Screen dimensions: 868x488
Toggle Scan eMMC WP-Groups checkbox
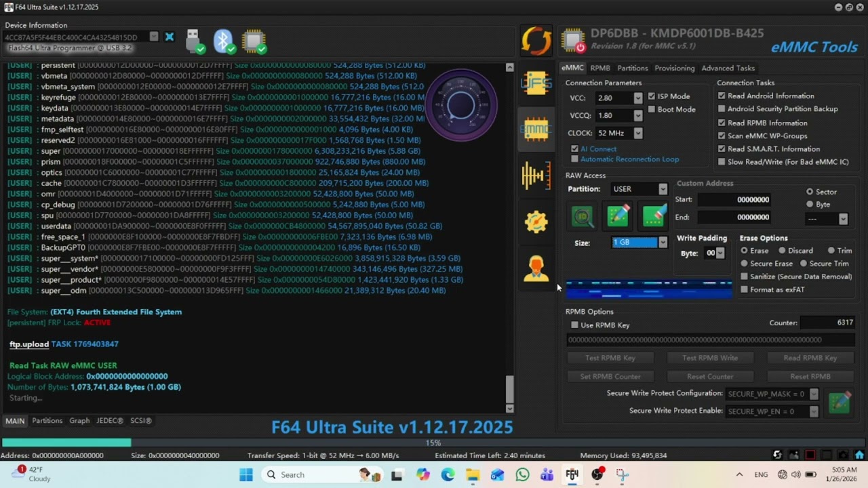coord(722,136)
